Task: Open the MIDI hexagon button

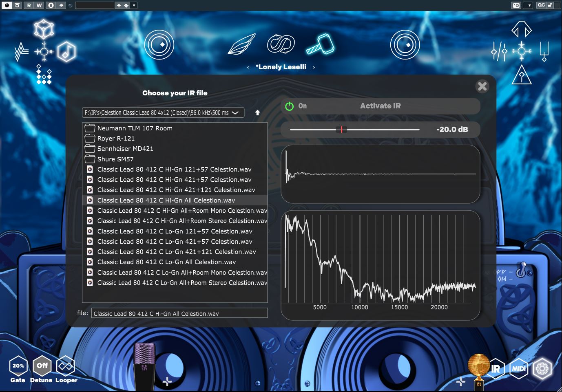Action: pos(519,369)
